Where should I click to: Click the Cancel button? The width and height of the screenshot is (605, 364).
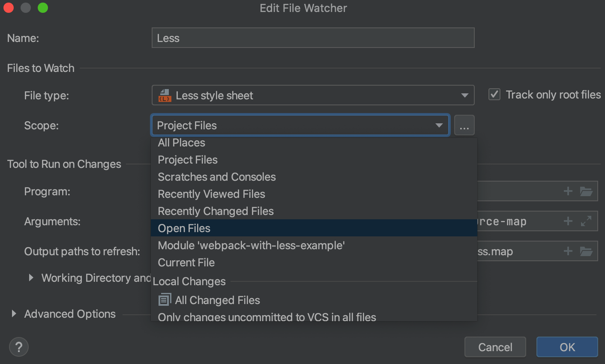tap(495, 347)
